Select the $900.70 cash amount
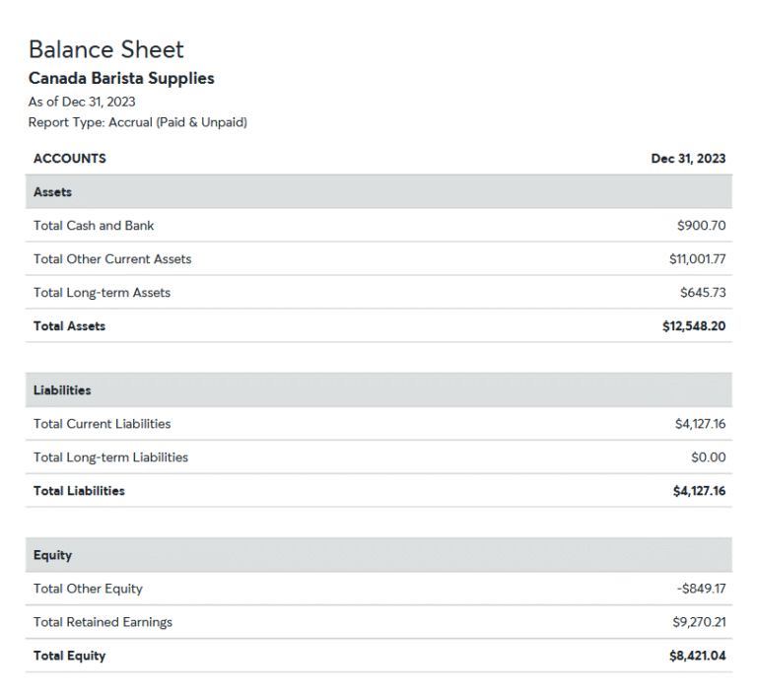Viewport: 757px width, 700px height. [701, 226]
